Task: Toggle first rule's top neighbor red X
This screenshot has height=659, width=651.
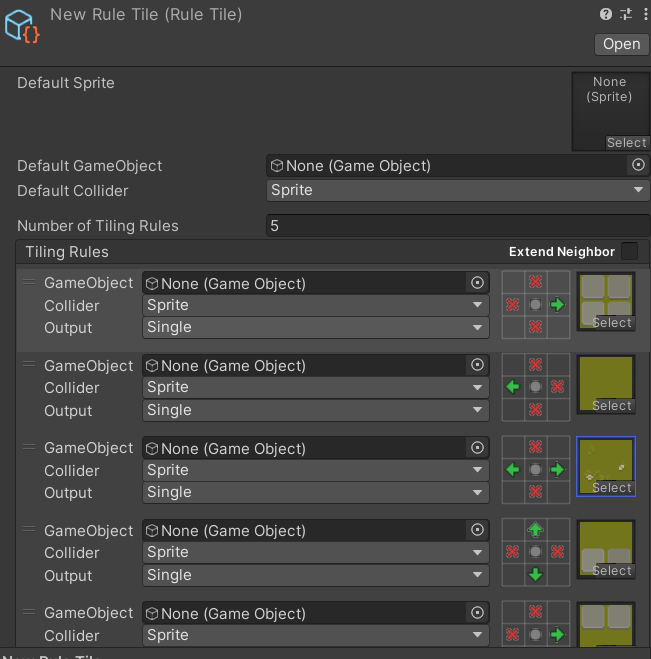Action: pos(535,282)
